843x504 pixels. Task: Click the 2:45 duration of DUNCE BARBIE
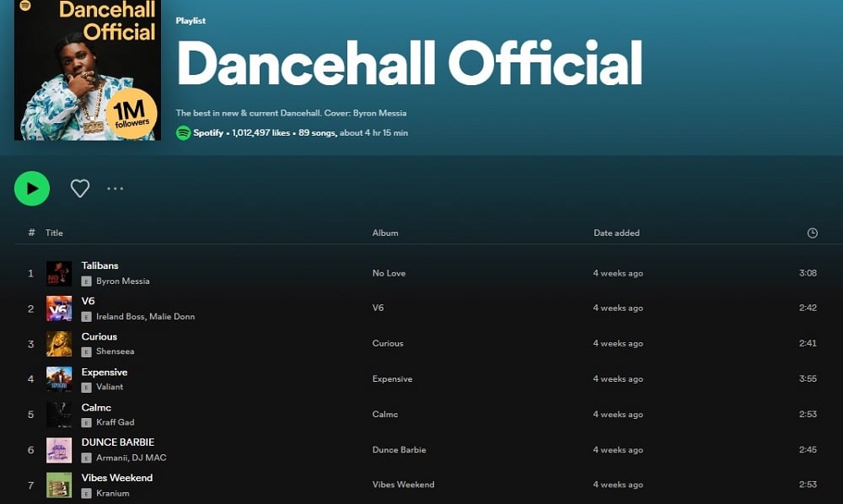(808, 450)
